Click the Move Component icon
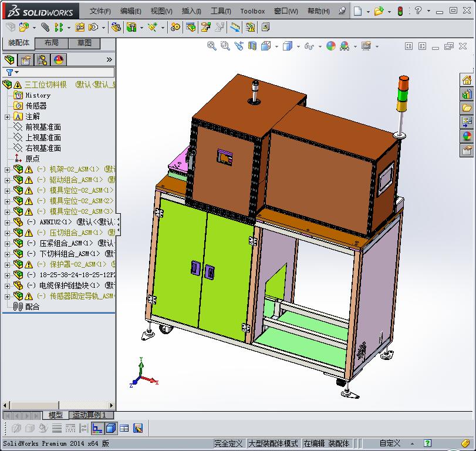The image size is (476, 451). tap(93, 28)
